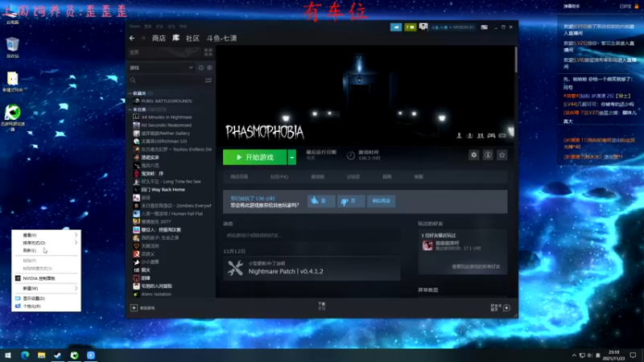This screenshot has height=362, width=644.
Task: Open 商店 store tab
Action: click(x=159, y=38)
